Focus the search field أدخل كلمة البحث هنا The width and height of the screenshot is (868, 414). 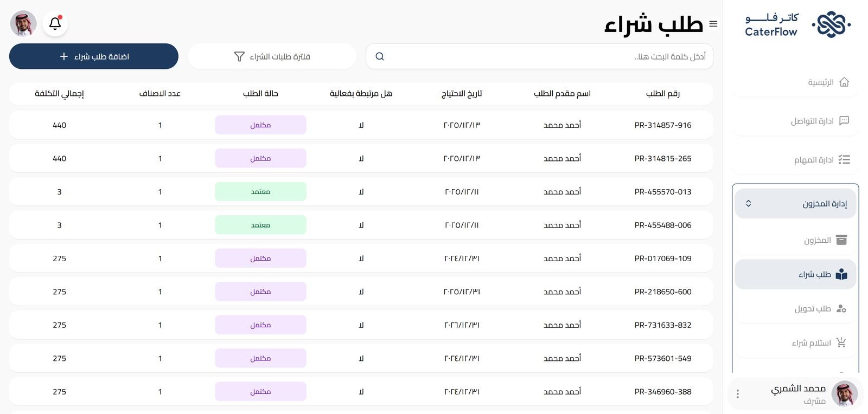click(x=540, y=56)
